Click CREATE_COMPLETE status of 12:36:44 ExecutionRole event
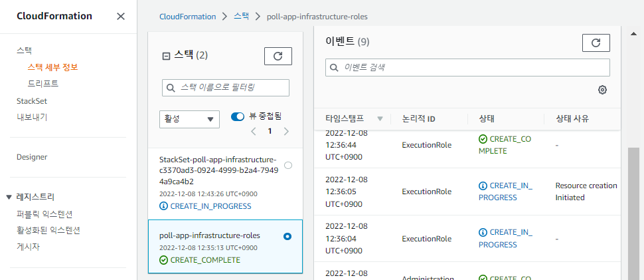 pyautogui.click(x=505, y=145)
